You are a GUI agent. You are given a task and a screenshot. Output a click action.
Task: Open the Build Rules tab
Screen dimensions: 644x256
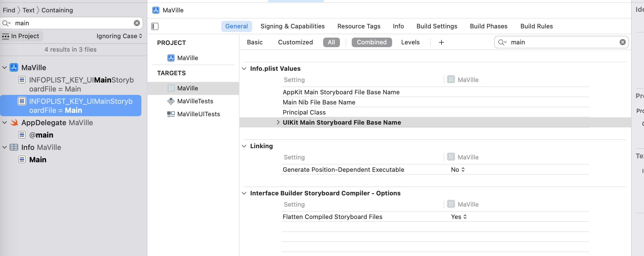[537, 26]
